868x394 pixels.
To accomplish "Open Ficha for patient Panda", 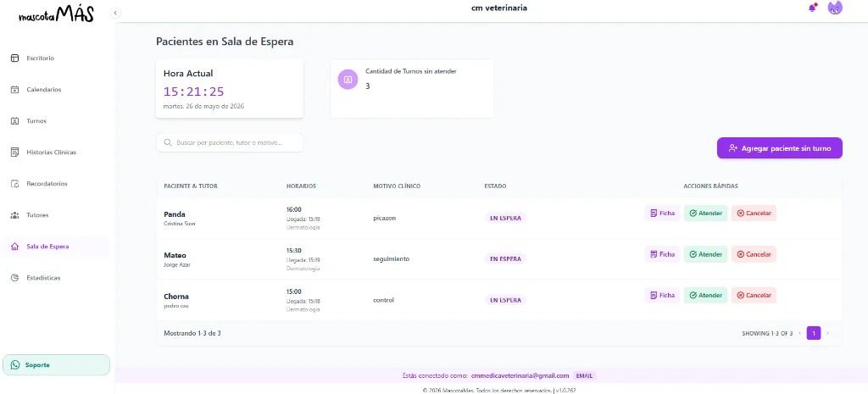I will [662, 213].
